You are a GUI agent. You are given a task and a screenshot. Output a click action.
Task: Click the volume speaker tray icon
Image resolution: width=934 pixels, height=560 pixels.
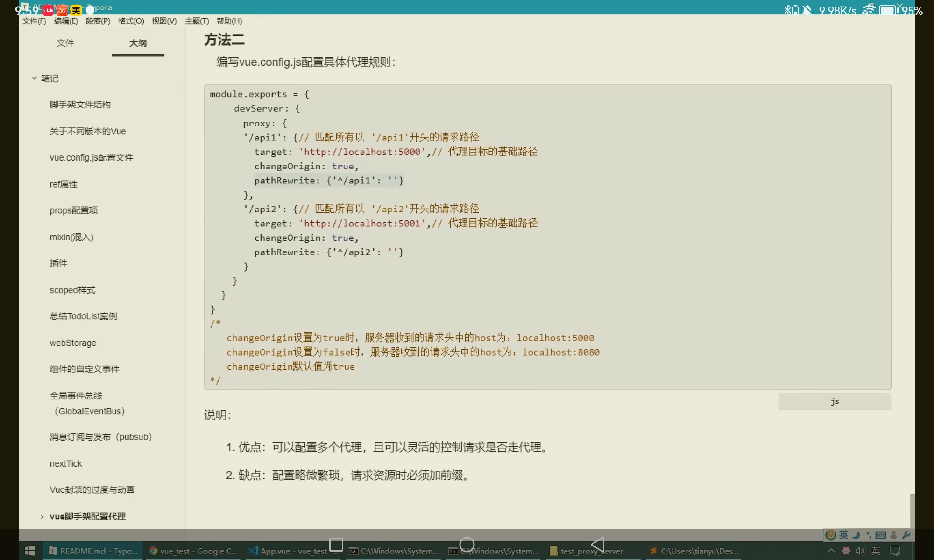pos(860,551)
